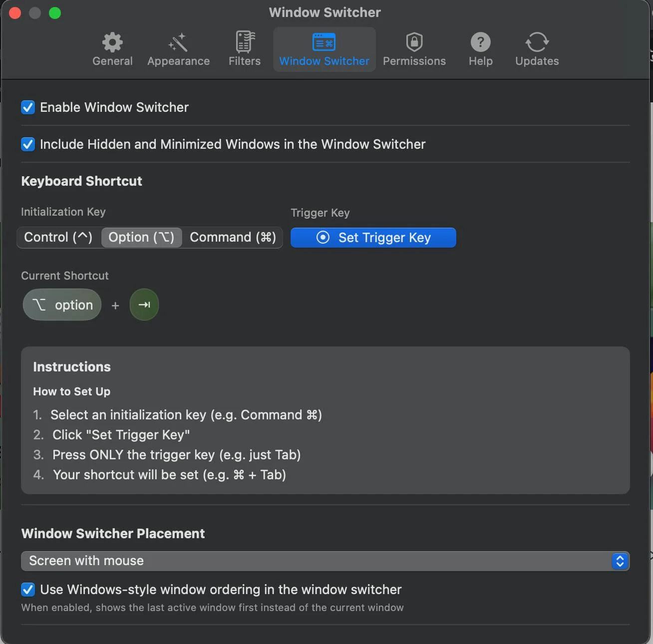Click the Current Shortcut label
Screen dimensions: 653x644
point(65,276)
